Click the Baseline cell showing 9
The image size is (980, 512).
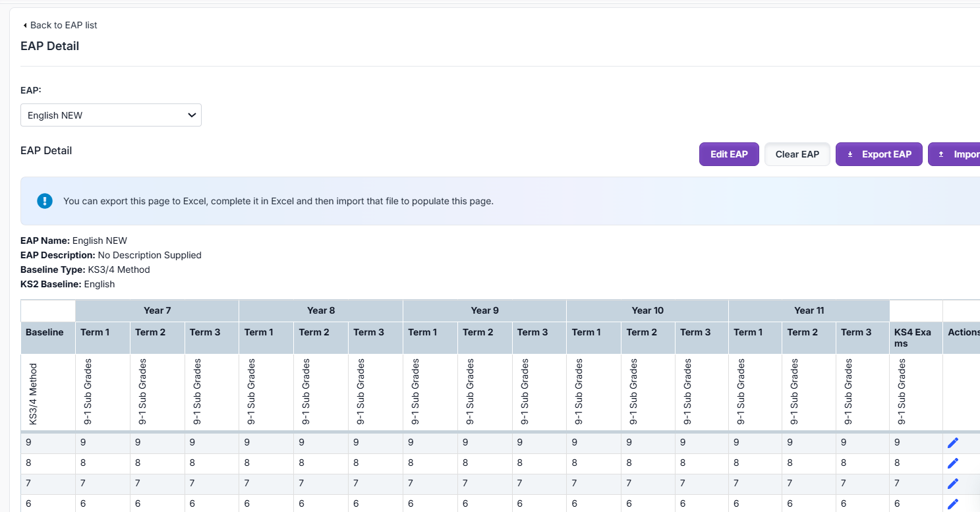point(48,443)
